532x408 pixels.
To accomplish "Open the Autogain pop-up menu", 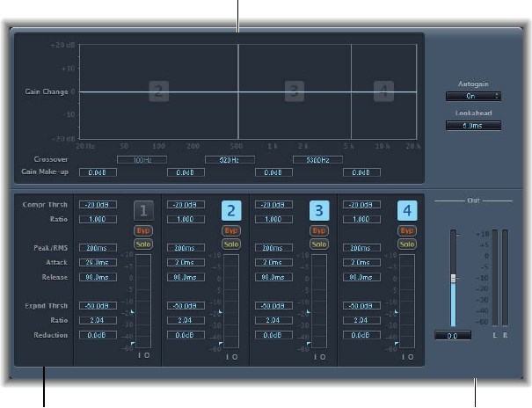I will tap(473, 97).
